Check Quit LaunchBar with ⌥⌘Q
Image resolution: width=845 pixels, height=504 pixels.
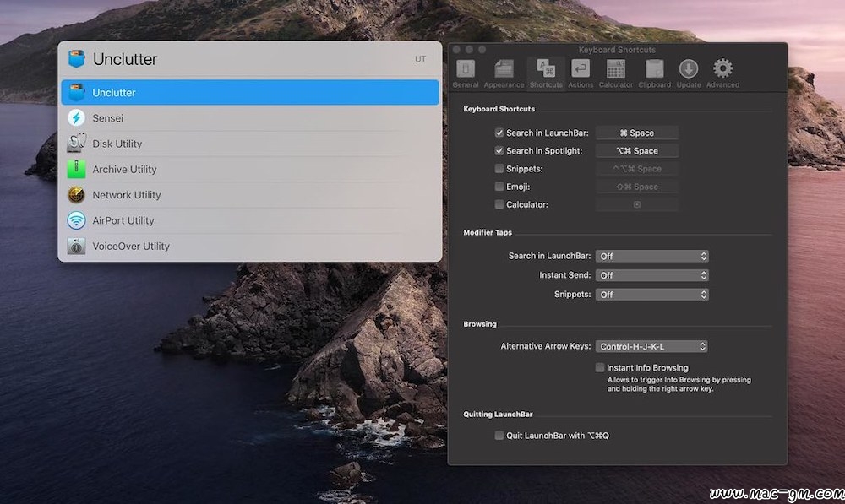pos(499,435)
